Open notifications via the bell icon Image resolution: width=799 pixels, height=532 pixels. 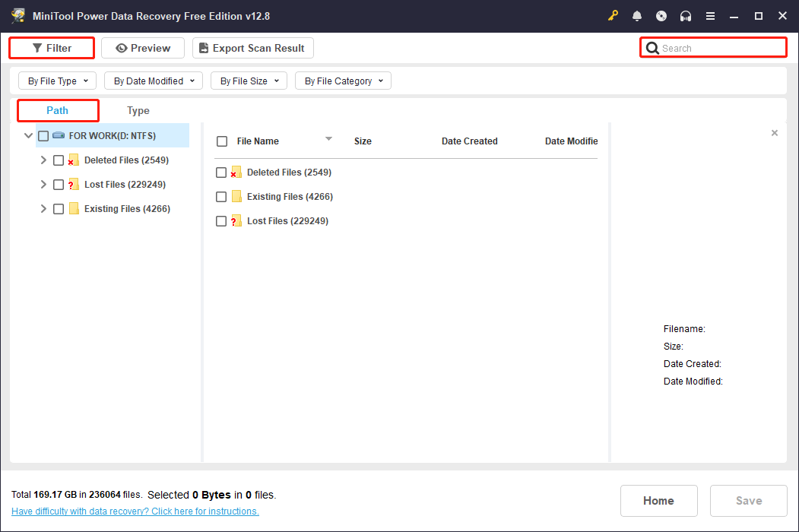[637, 15]
